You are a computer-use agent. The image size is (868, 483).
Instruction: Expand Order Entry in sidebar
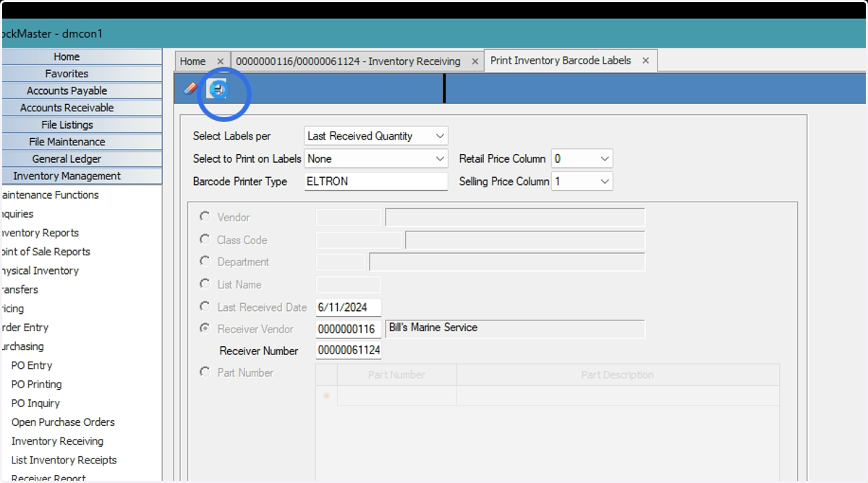pyautogui.click(x=25, y=328)
